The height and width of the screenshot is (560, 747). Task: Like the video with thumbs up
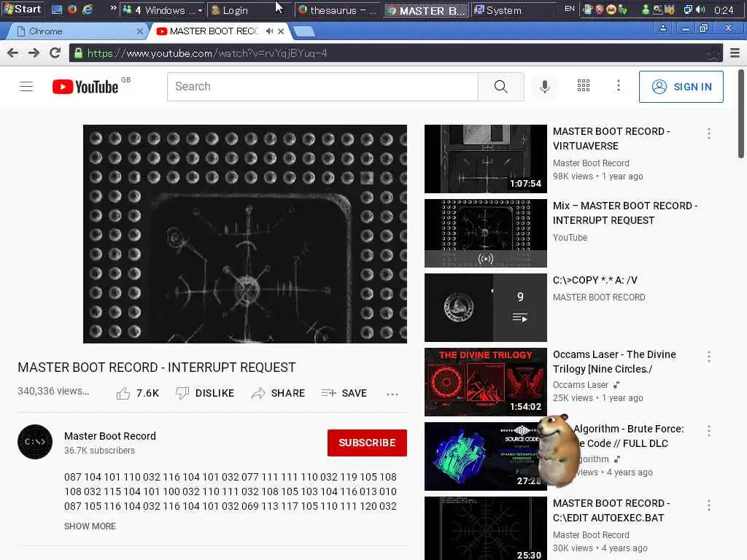138,393
